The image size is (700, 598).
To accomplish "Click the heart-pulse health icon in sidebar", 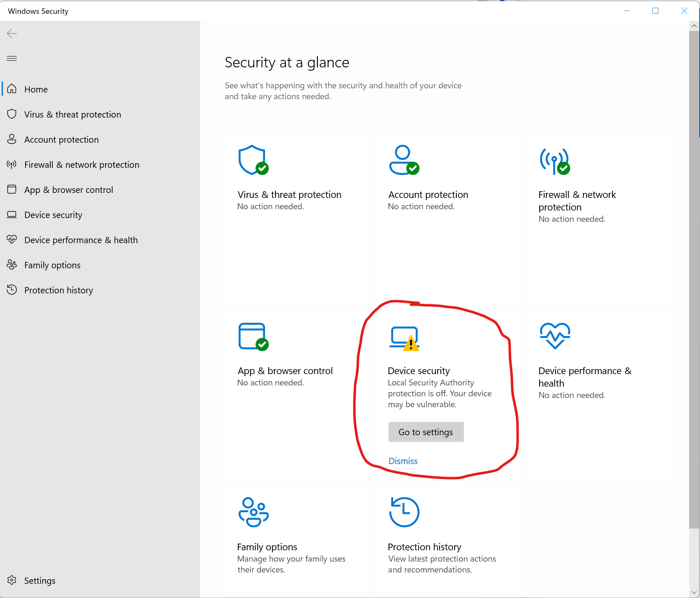I will point(12,239).
